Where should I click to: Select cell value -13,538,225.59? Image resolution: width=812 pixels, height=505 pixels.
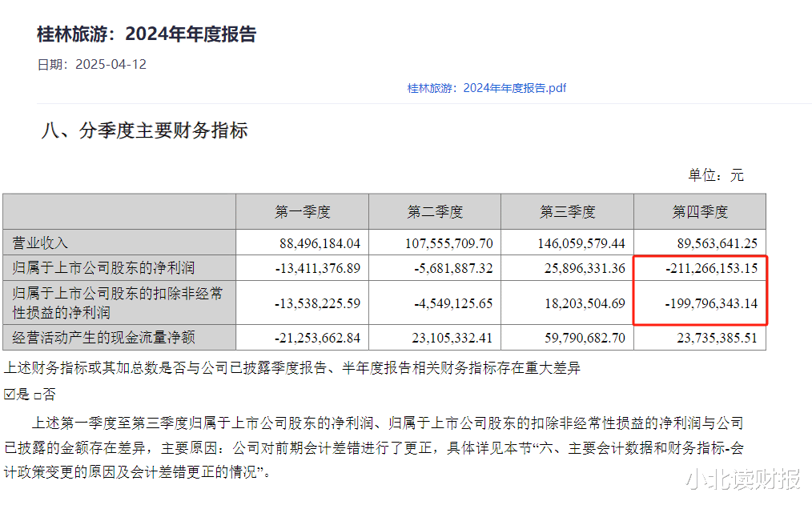click(x=318, y=303)
